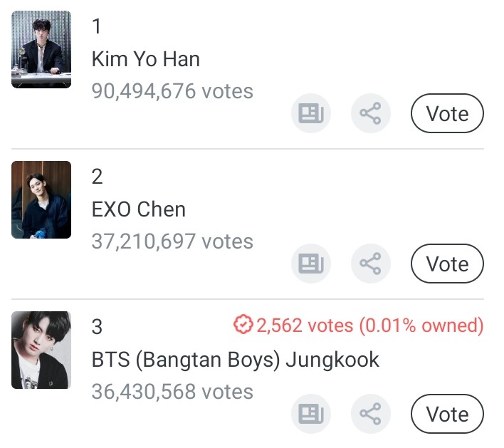Viewport: 504px width, 448px height.
Task: Click the 90,494,676 votes count
Action: pos(172,91)
